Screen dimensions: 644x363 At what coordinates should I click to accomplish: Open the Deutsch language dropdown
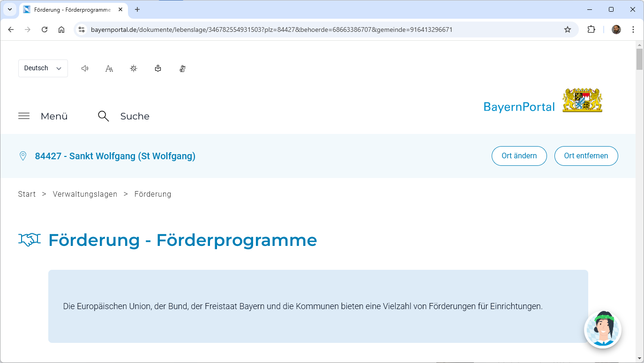(x=43, y=68)
